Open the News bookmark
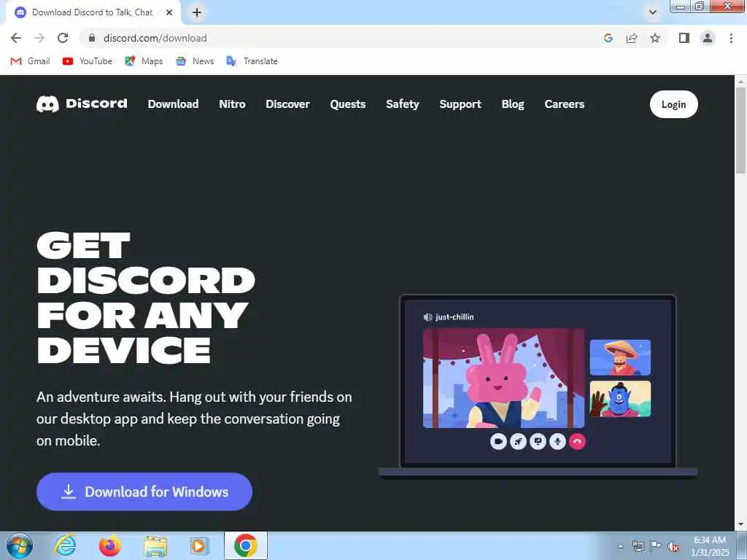 [195, 61]
